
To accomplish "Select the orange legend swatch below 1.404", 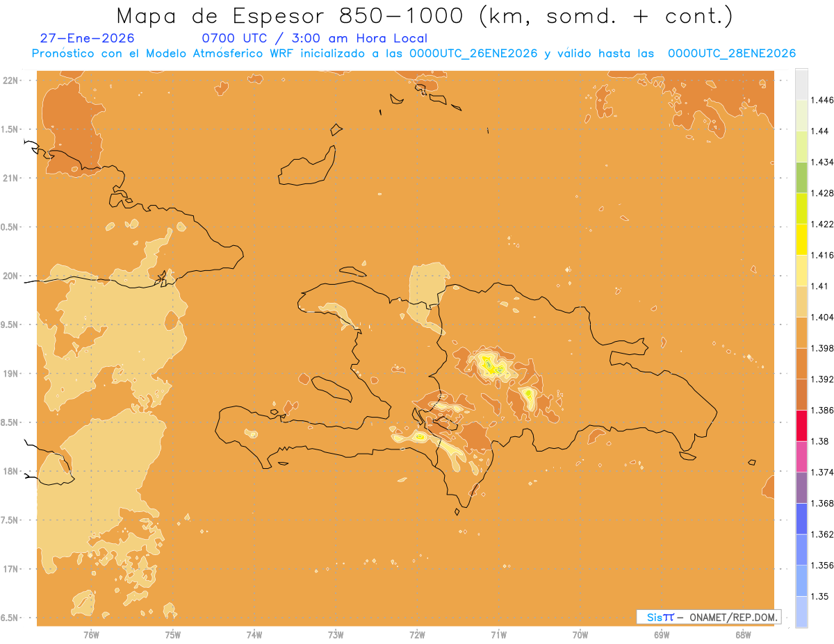I will (801, 333).
